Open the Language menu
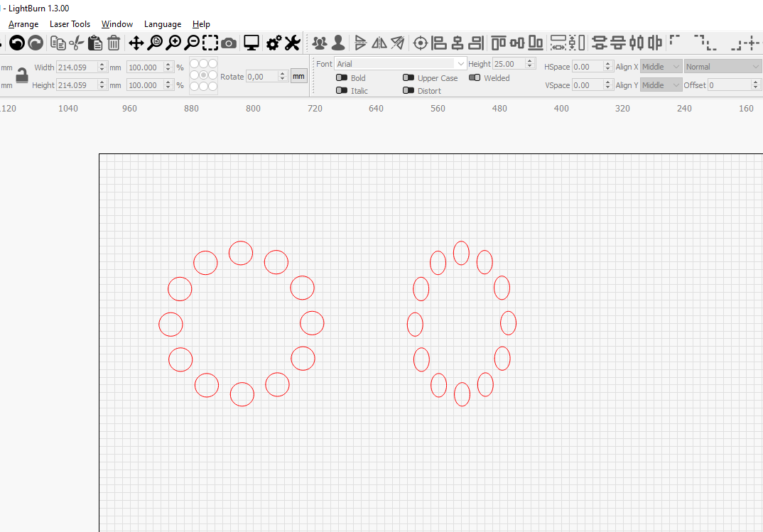763x532 pixels. [163, 24]
